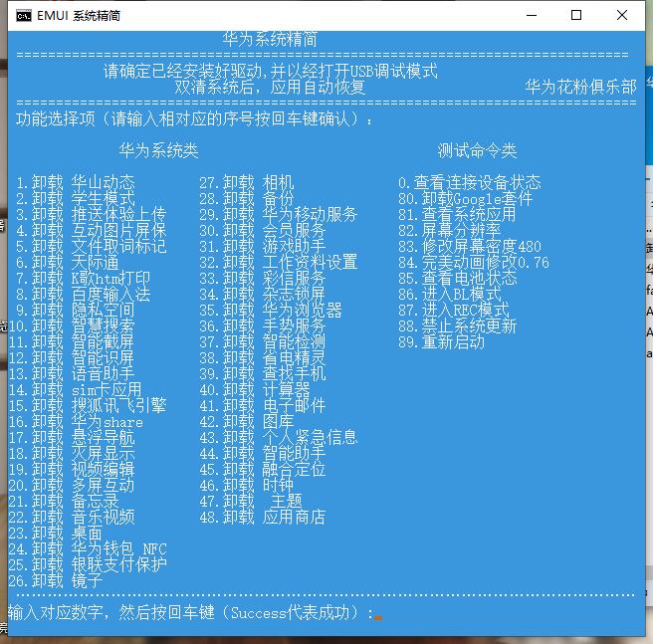Select line '1. 卸载 华山动态'

point(76,183)
